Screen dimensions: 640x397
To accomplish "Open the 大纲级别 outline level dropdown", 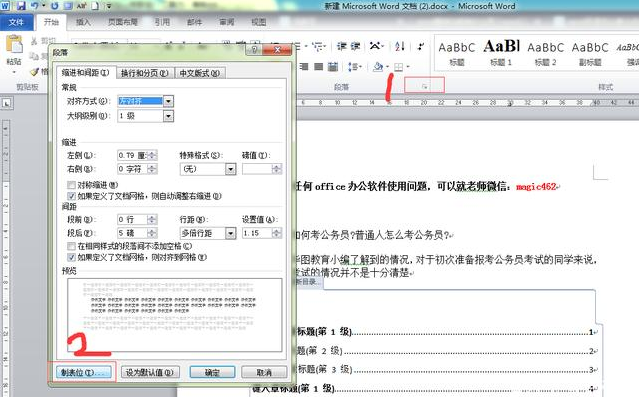I will tap(168, 116).
